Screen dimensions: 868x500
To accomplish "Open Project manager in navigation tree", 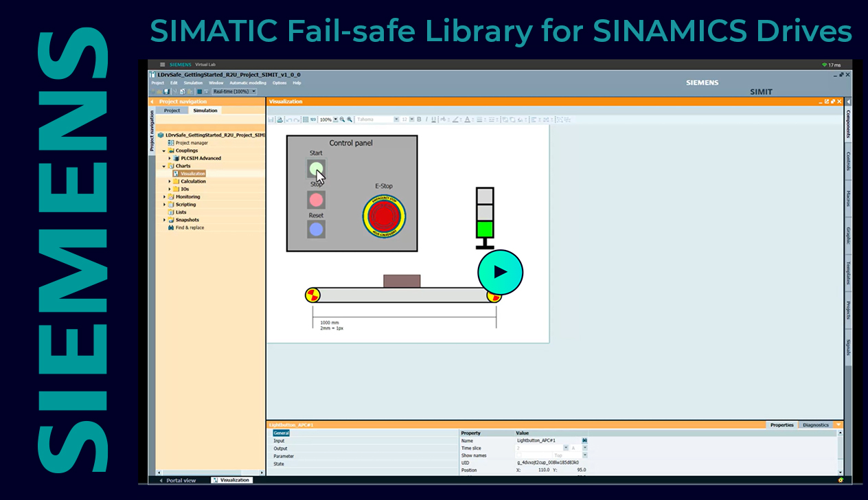I will 191,143.
